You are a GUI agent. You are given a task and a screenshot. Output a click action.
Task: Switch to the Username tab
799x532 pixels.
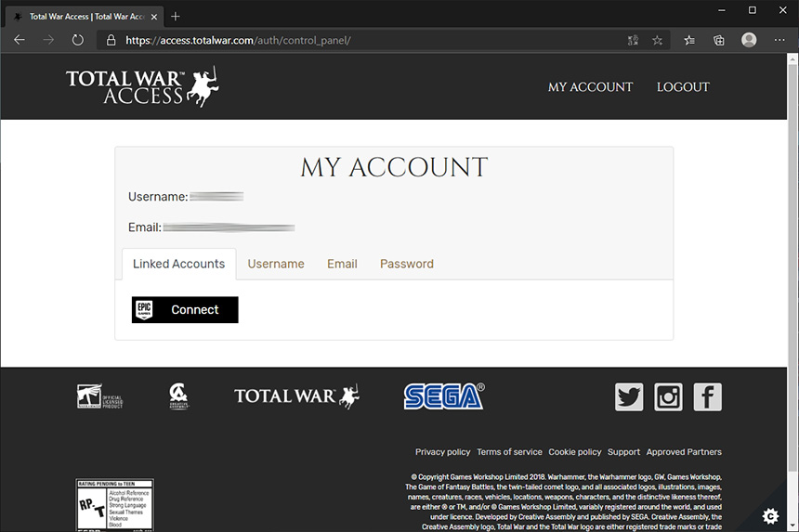coord(276,264)
